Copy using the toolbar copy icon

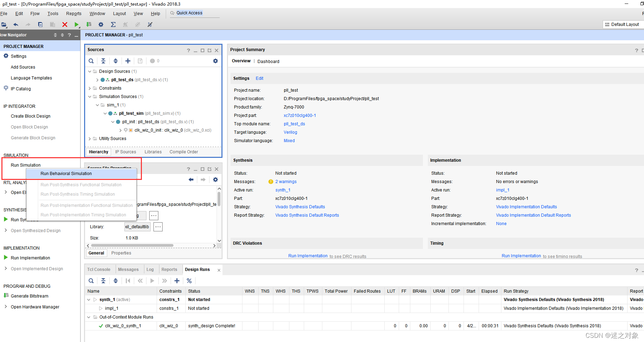coord(40,25)
